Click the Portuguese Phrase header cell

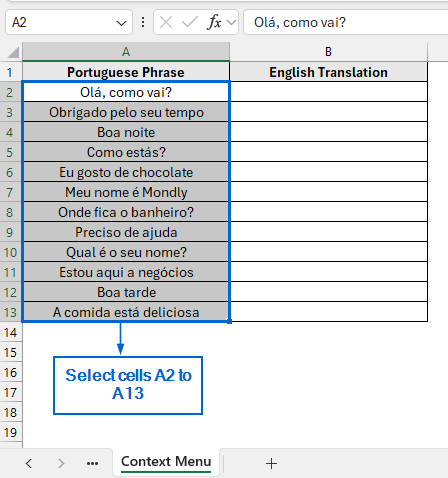click(126, 72)
